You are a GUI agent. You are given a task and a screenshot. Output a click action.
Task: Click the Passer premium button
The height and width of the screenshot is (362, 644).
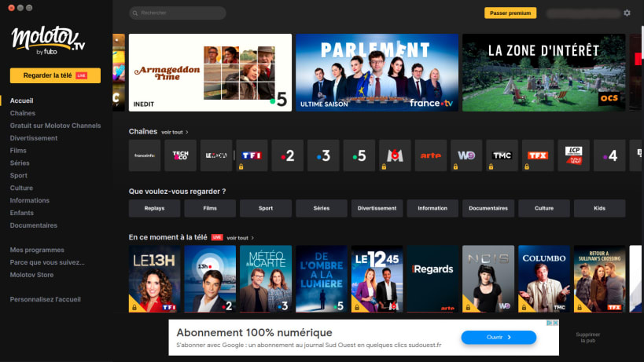pyautogui.click(x=510, y=13)
